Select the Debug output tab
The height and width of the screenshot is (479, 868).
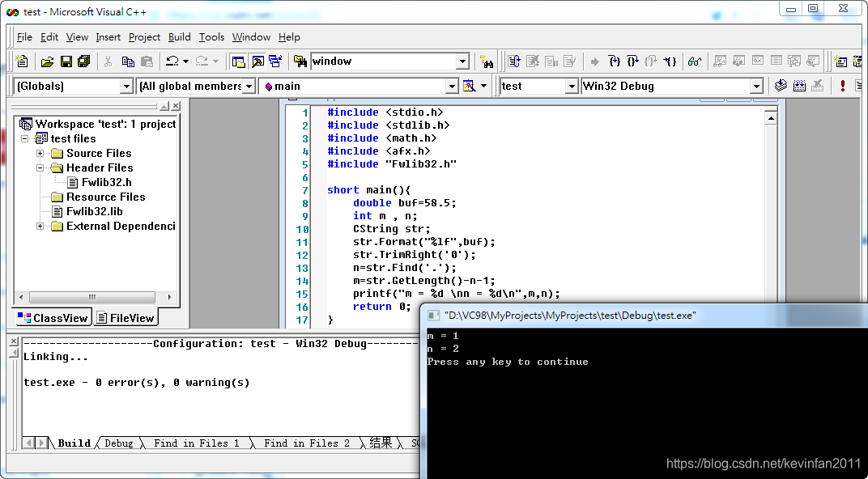(119, 443)
